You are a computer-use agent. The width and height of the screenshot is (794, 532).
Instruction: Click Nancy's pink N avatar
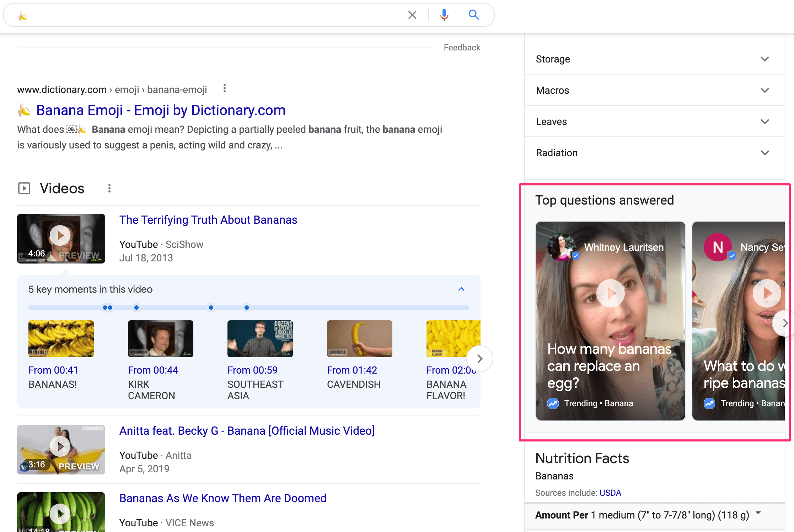tap(718, 247)
